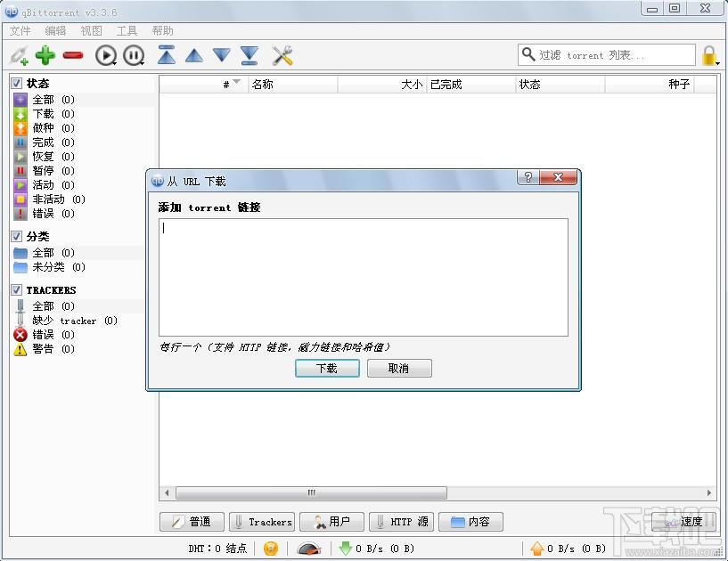
Task: Click the scrollbar right arrow
Action: tap(709, 492)
